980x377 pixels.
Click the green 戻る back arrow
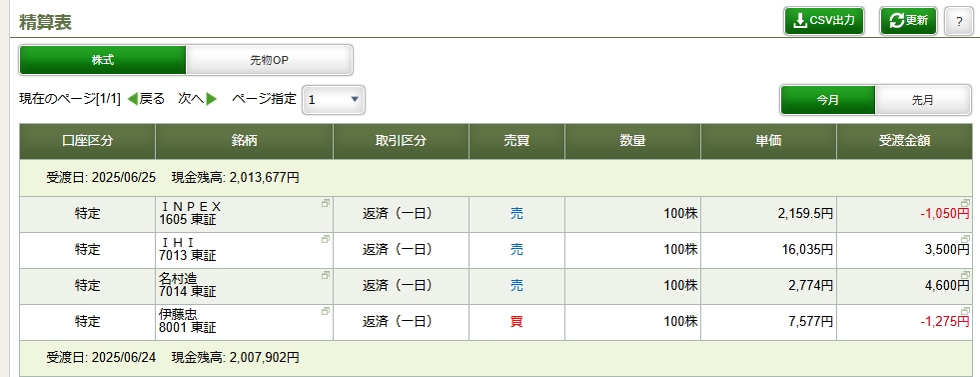click(132, 99)
